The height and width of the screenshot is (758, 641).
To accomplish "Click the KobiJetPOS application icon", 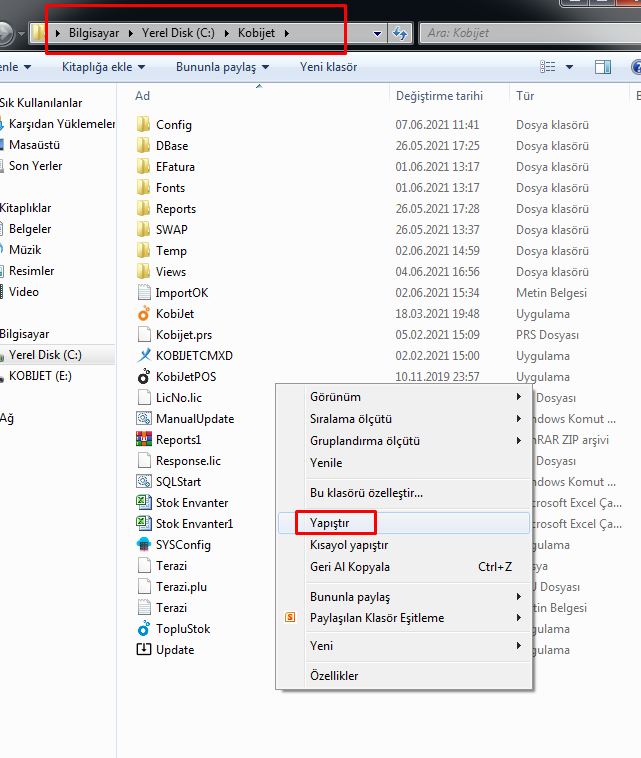I will pos(144,377).
